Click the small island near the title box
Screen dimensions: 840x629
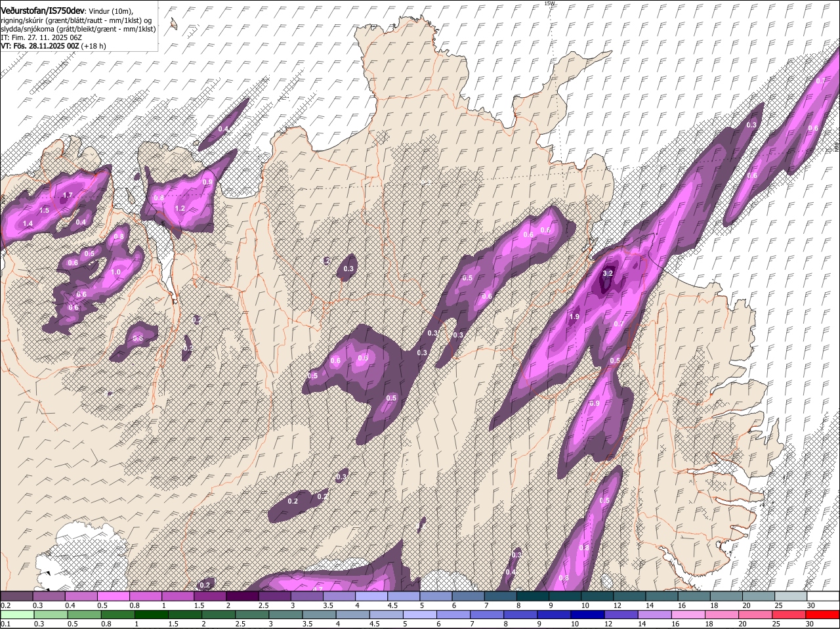coord(174,24)
